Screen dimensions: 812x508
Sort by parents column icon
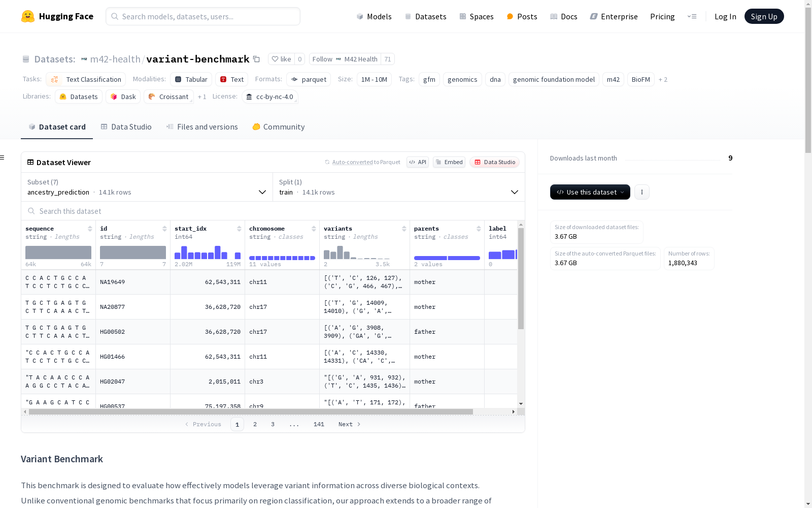point(479,229)
